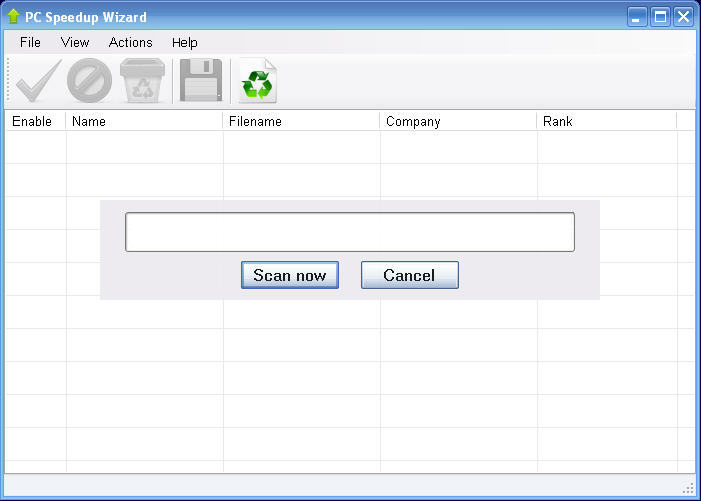Click the recycle bin Delete toolbar icon

(x=143, y=81)
